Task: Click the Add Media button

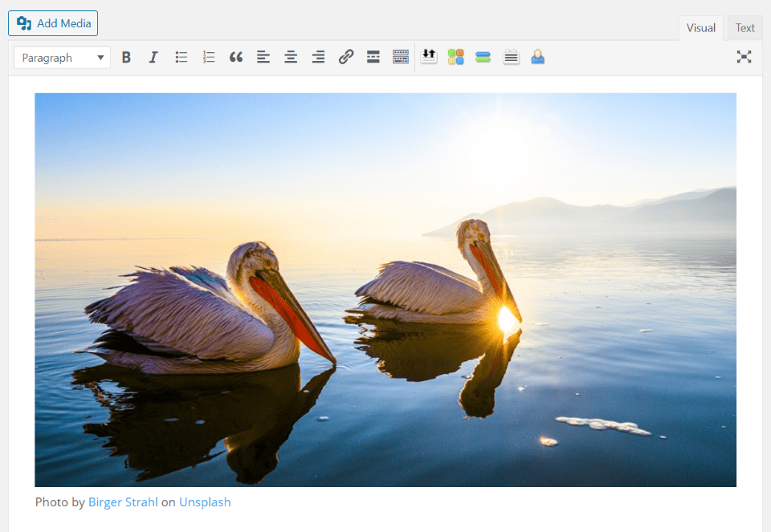Action: coord(52,23)
